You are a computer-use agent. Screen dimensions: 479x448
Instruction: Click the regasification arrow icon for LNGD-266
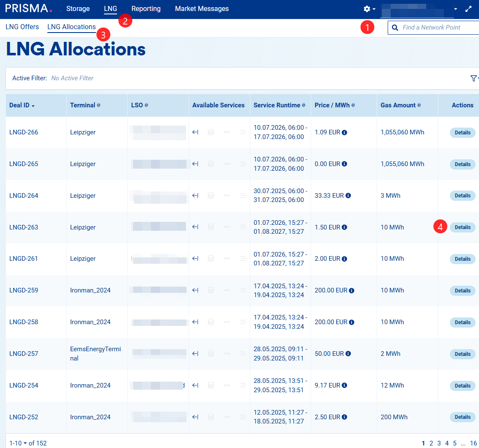(x=195, y=132)
